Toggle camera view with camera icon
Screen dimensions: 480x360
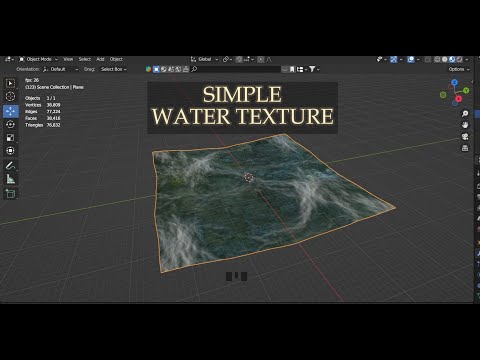click(x=465, y=137)
